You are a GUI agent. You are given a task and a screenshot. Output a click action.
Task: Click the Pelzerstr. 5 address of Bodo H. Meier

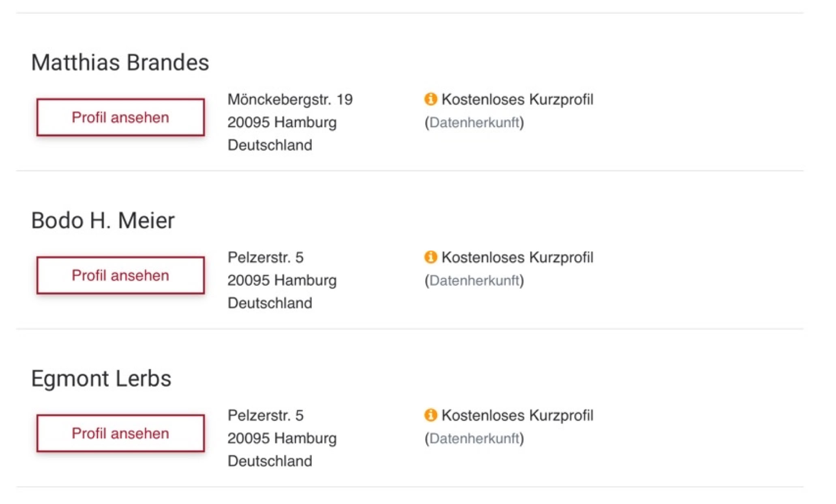click(x=266, y=257)
